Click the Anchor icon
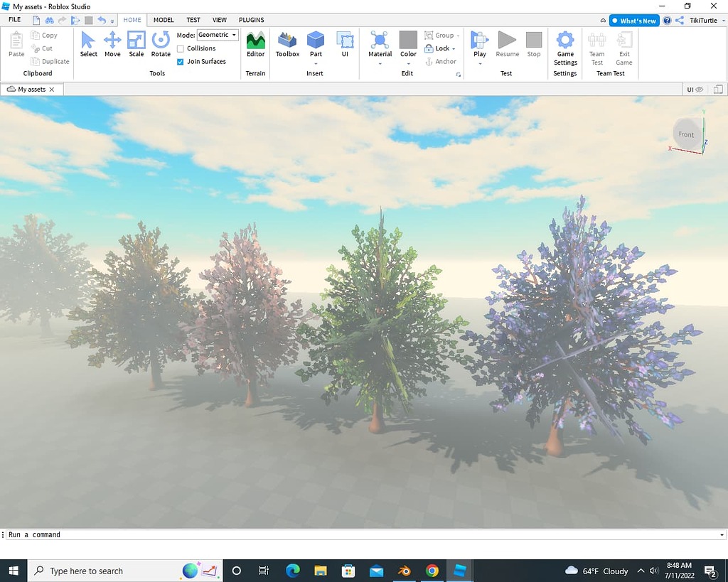The width and height of the screenshot is (728, 582). click(429, 61)
